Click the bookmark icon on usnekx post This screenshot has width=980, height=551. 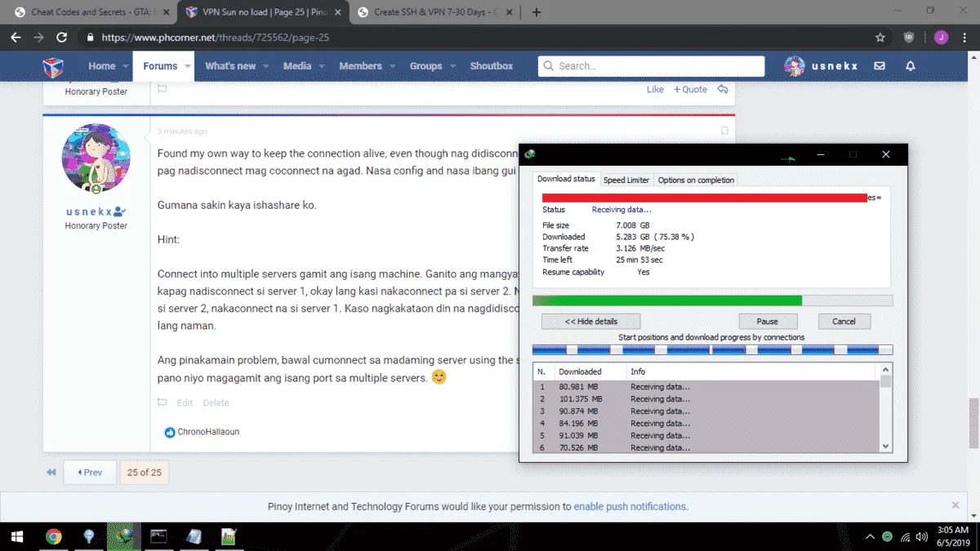(x=724, y=131)
